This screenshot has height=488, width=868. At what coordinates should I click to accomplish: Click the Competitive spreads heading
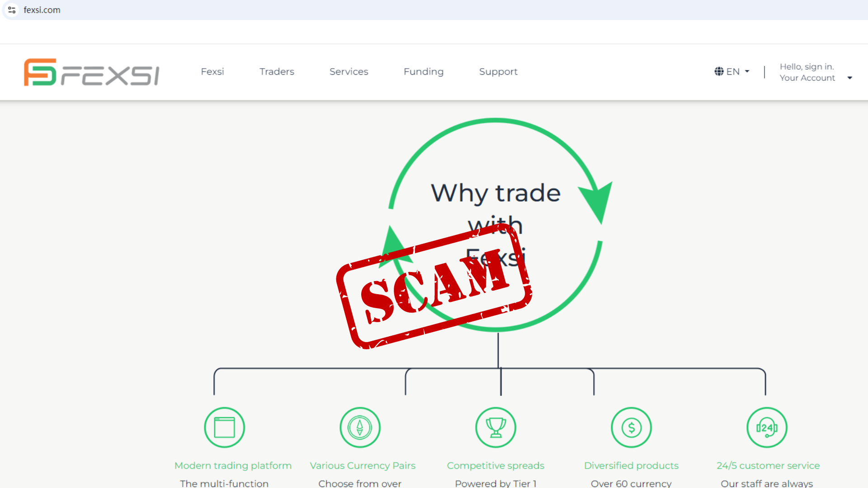(495, 465)
